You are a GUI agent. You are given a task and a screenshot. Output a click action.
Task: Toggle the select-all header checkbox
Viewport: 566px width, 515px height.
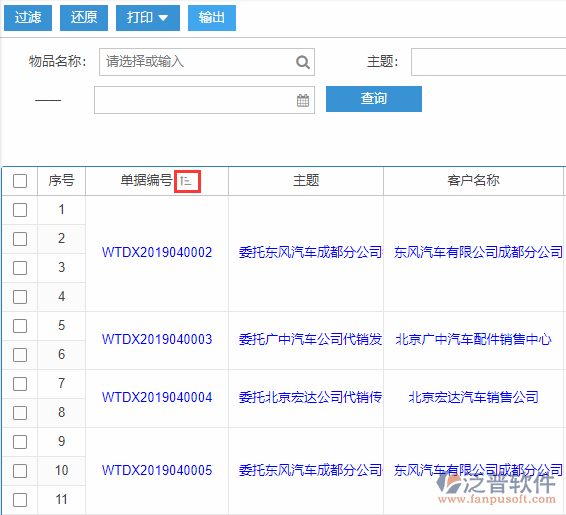coord(20,181)
